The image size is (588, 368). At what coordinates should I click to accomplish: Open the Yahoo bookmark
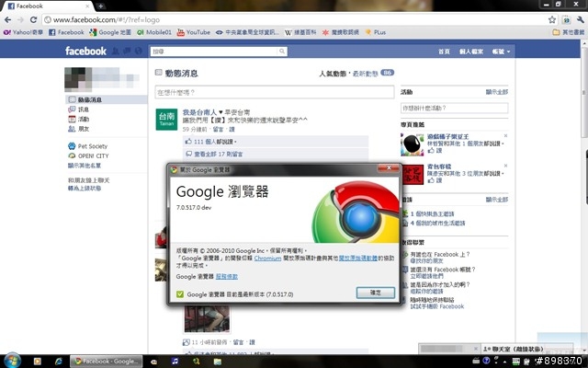(x=23, y=32)
